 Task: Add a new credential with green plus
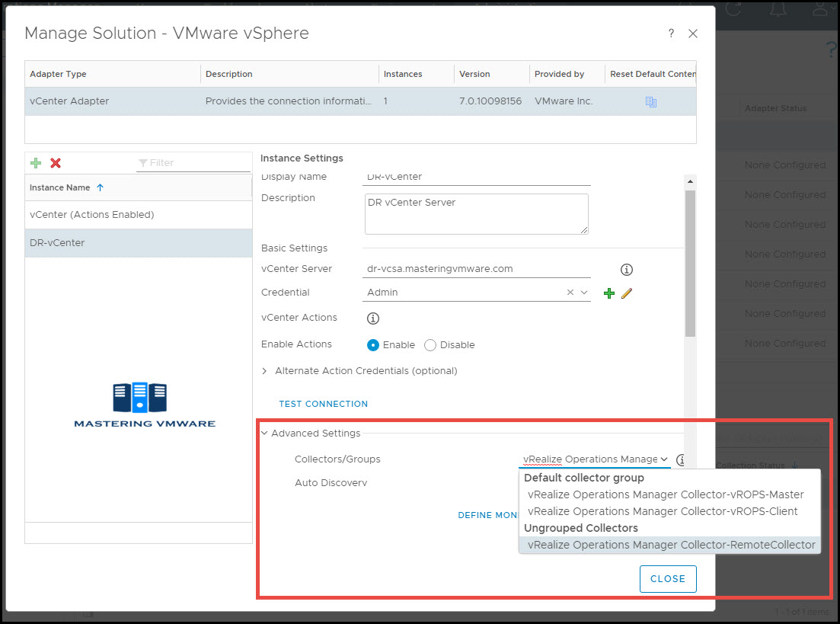click(x=609, y=293)
